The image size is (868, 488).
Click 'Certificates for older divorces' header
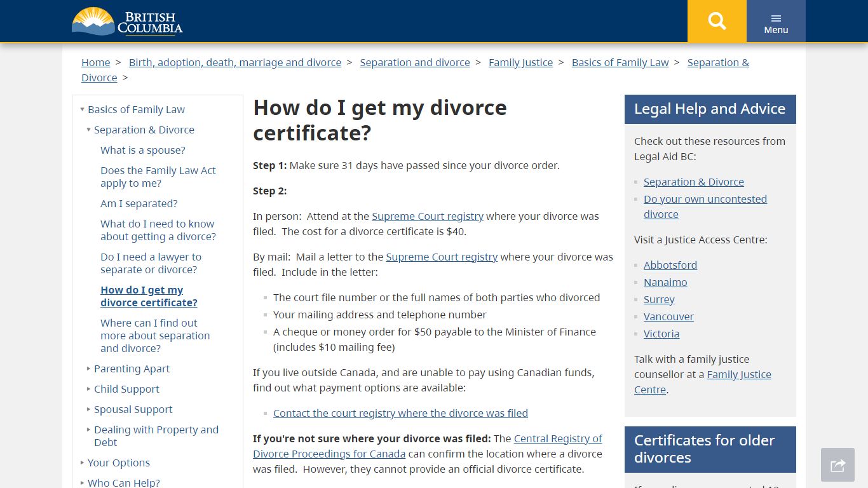pos(710,449)
